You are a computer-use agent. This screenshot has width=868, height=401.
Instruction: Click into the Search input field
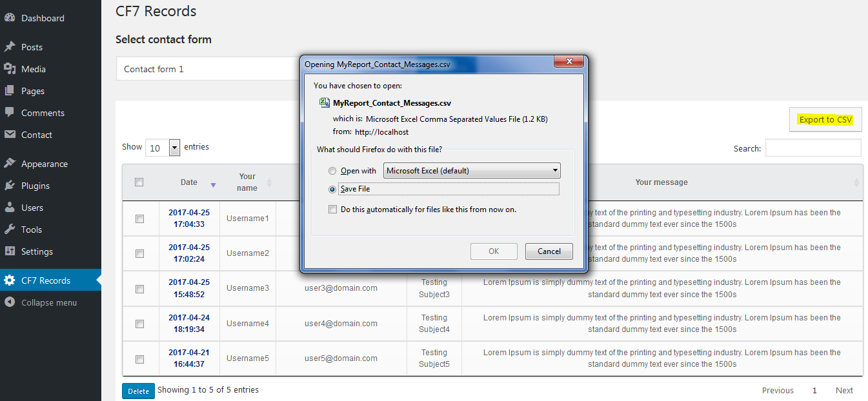coord(813,148)
